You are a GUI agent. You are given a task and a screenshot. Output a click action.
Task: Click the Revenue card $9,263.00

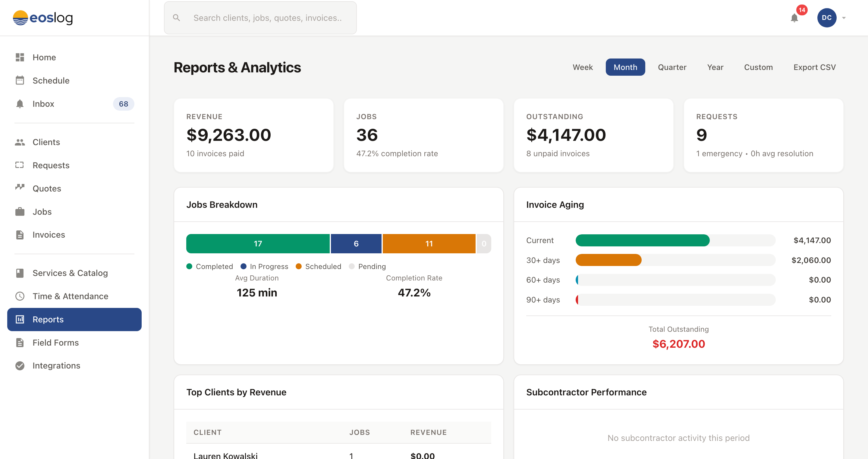(x=254, y=135)
